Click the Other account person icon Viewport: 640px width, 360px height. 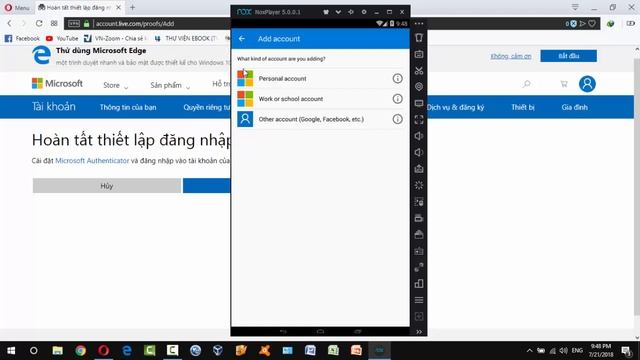(245, 119)
